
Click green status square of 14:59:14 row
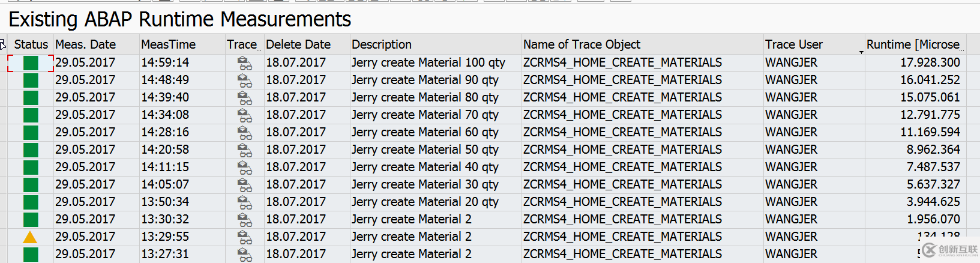click(31, 63)
